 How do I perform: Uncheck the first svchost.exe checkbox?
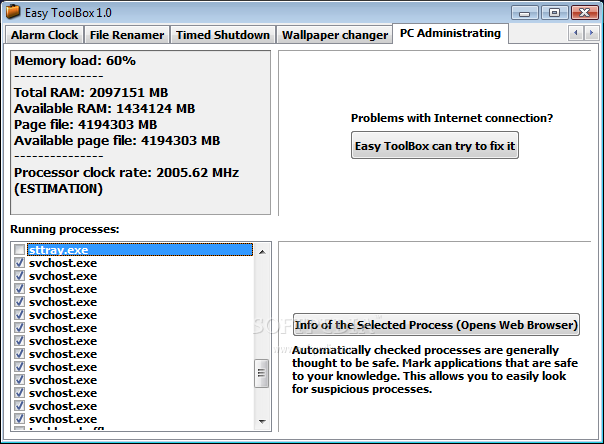(19, 263)
